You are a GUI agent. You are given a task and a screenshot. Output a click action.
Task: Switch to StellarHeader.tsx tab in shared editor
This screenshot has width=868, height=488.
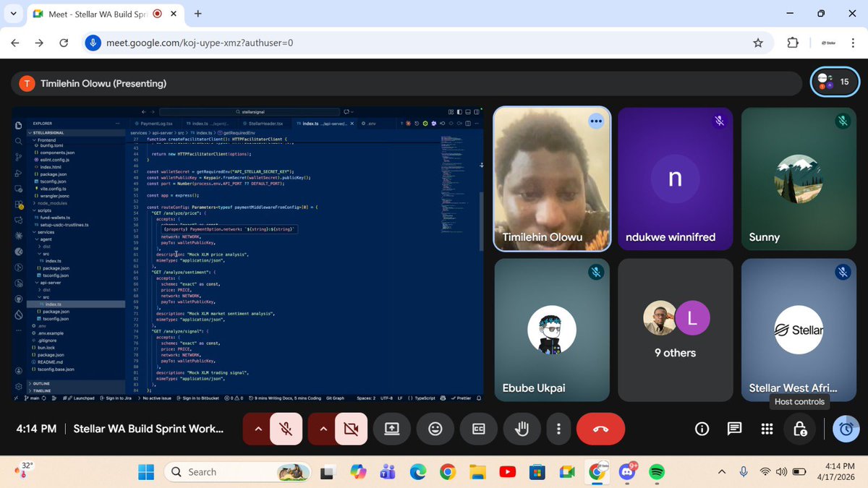click(x=266, y=124)
